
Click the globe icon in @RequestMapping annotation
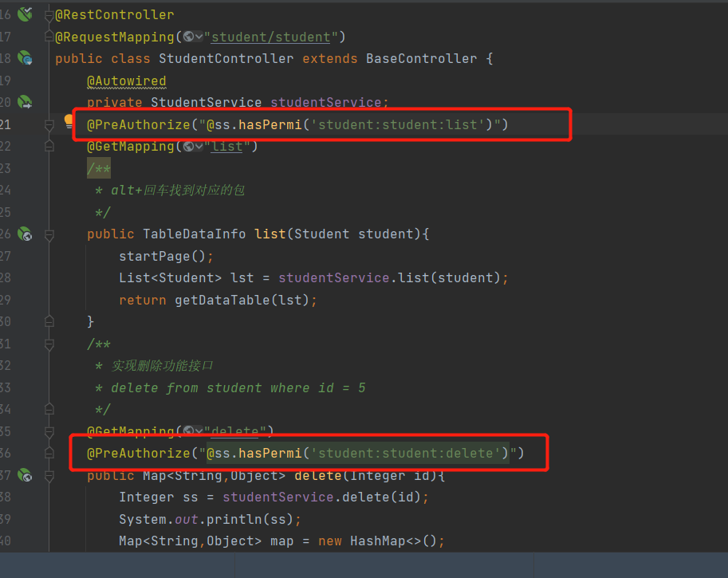click(188, 37)
